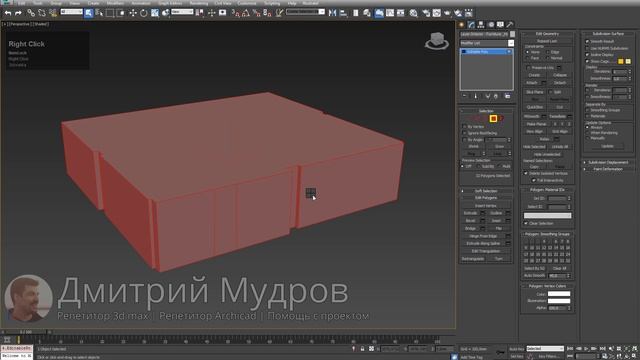Viewport: 640px width, 360px height.
Task: Open the Hierarchy command panel tab
Action: point(481,24)
